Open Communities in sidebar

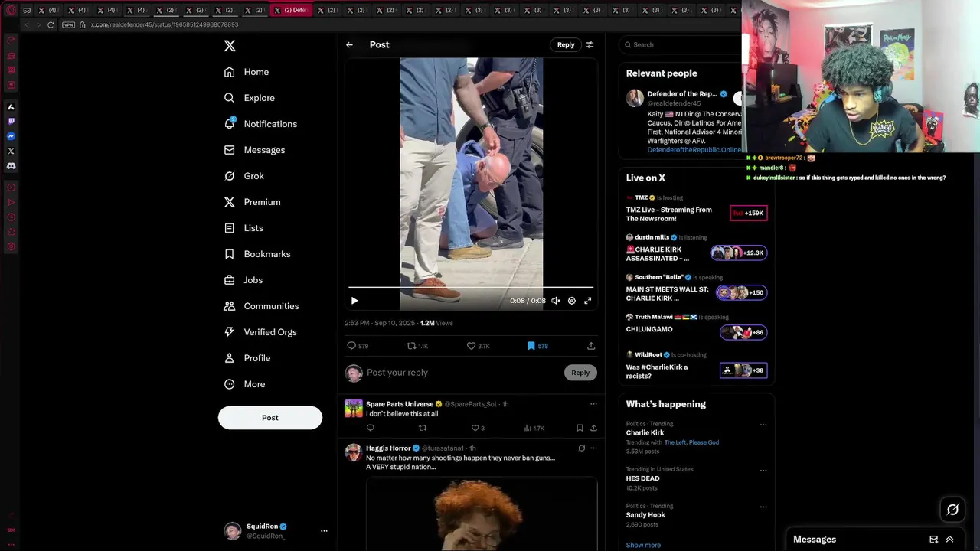pyautogui.click(x=262, y=306)
